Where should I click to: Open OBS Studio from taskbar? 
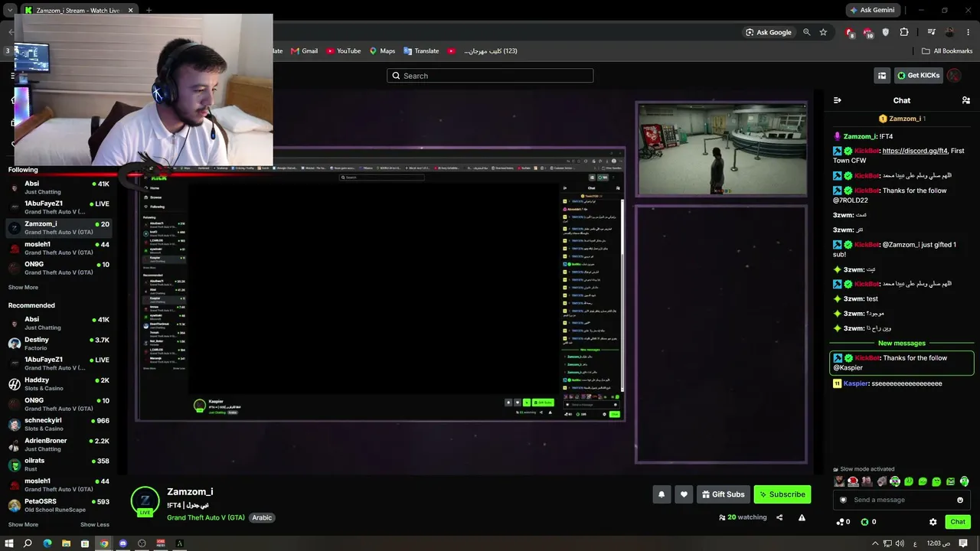point(142,543)
